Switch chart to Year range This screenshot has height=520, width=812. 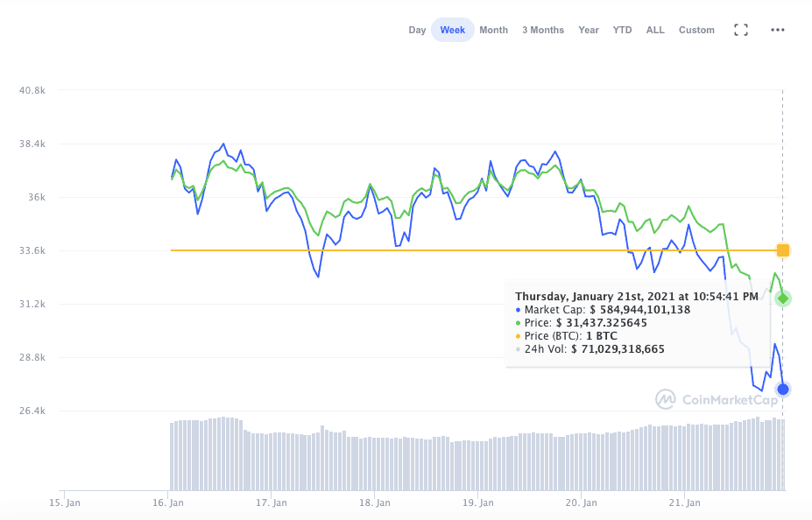coord(589,30)
